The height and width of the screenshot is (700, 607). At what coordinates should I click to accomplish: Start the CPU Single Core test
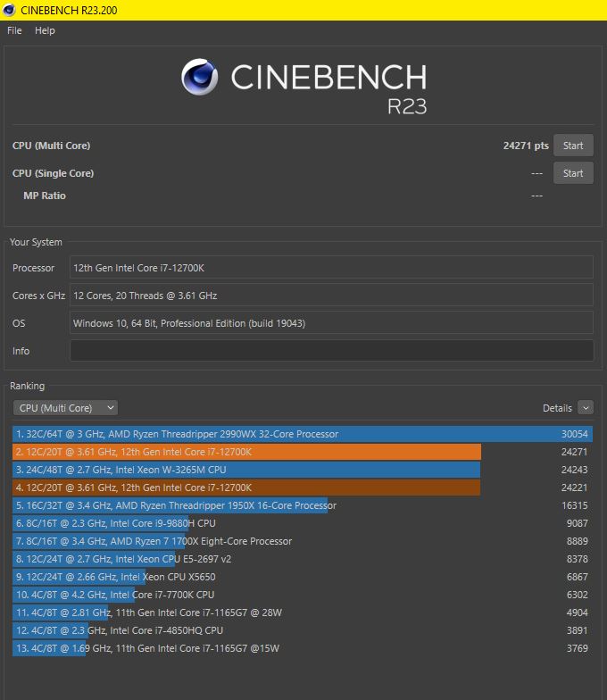tap(573, 173)
